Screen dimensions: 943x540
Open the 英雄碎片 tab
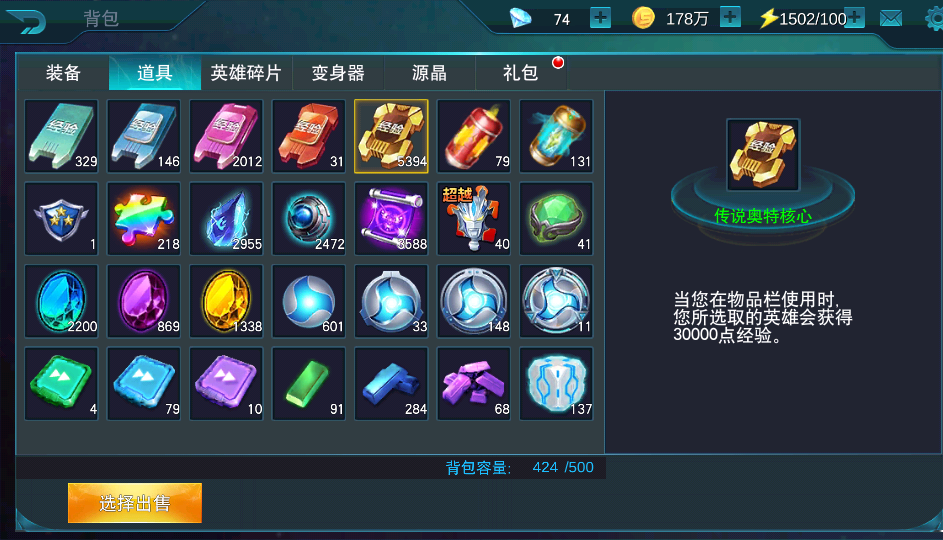(x=246, y=73)
